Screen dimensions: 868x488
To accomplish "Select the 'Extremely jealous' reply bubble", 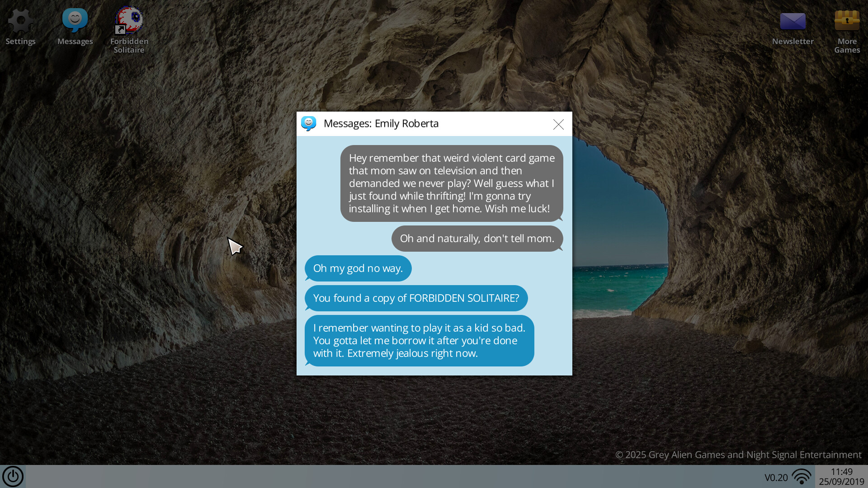I will (419, 341).
